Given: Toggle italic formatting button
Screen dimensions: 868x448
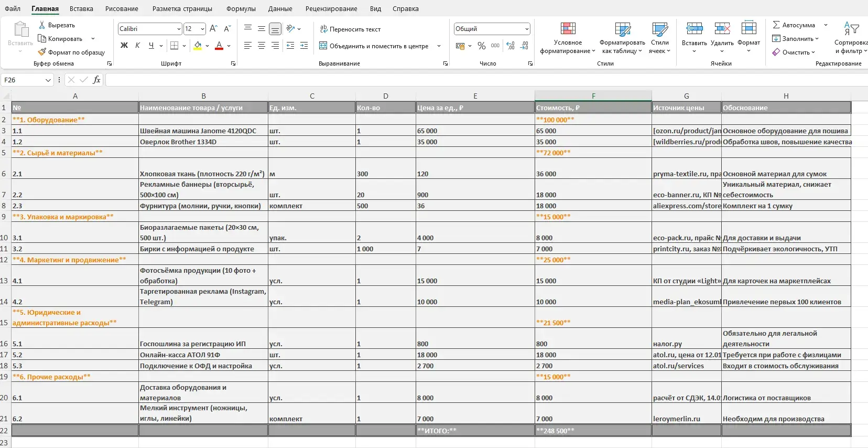Looking at the screenshot, I should click(137, 46).
